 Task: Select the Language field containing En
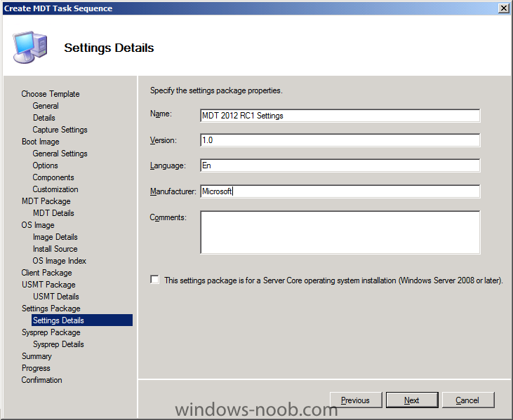pyautogui.click(x=340, y=165)
